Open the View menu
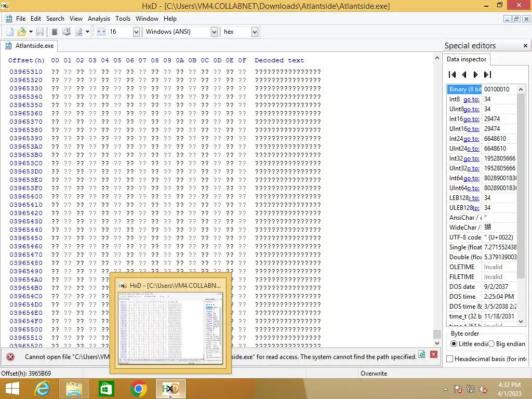This screenshot has width=532, height=399. click(x=76, y=19)
